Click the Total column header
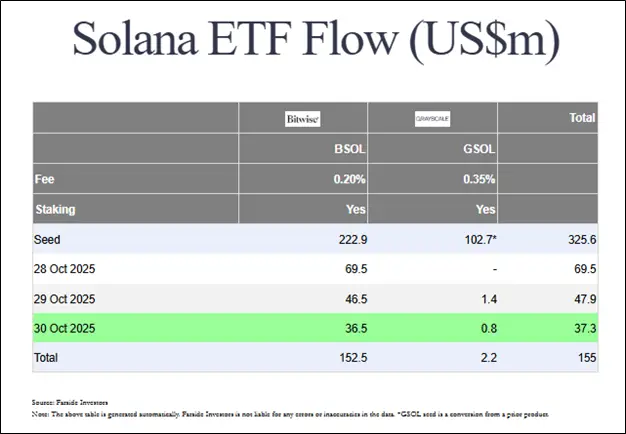This screenshot has height=434, width=626. 582,118
